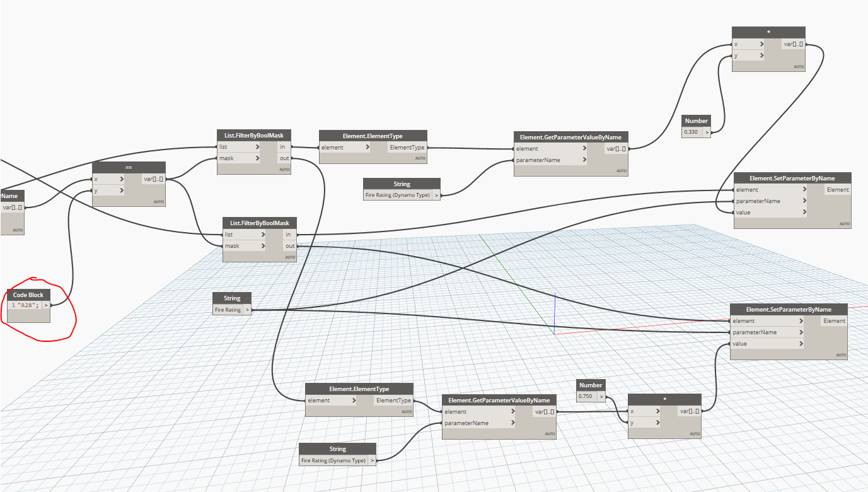The width and height of the screenshot is (868, 492).
Task: Click the output arrow of Number 0.330
Action: (x=707, y=132)
